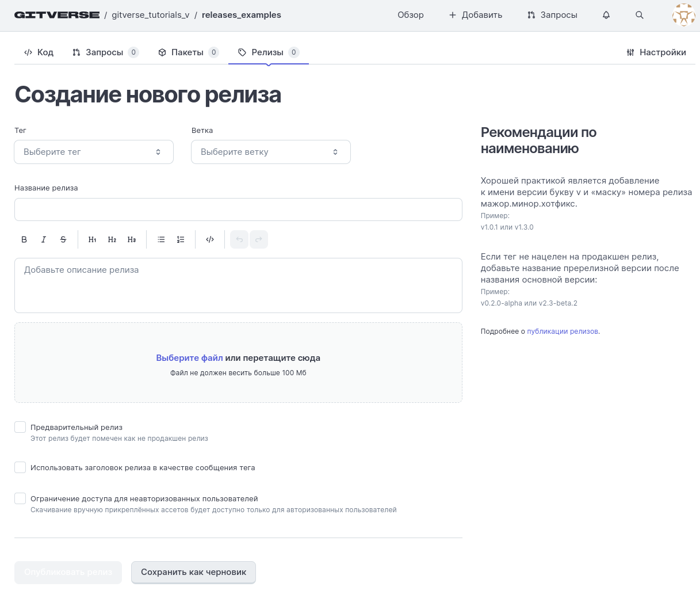Open notifications bell
700x602 pixels.
tap(606, 15)
